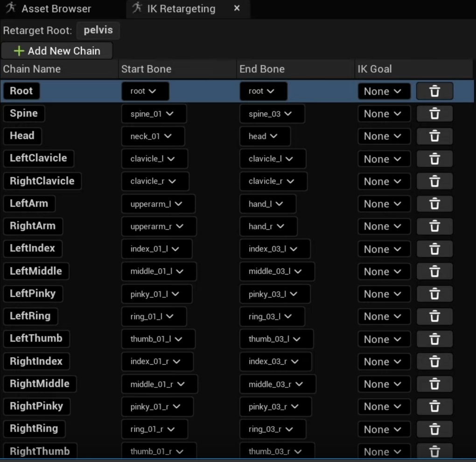Click the pelvis Retarget Root button
The height and width of the screenshot is (462, 476).
pos(98,31)
